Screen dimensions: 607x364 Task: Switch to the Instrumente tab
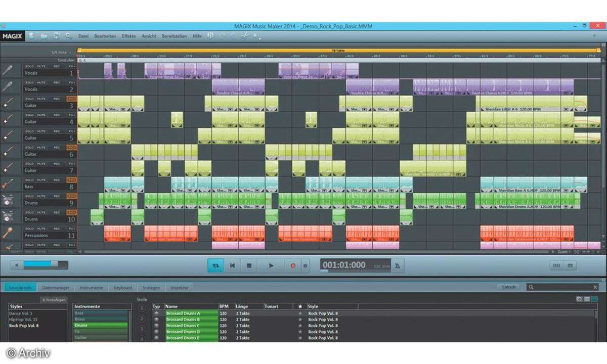[x=92, y=287]
